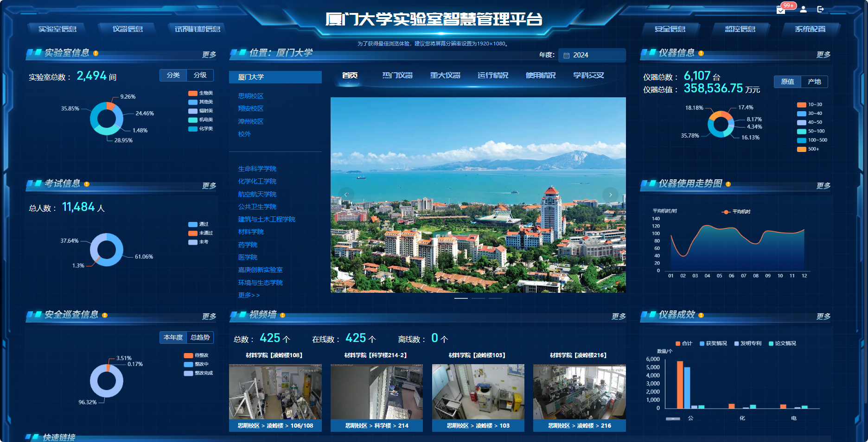Select 翔安校区 campus link

[x=251, y=108]
